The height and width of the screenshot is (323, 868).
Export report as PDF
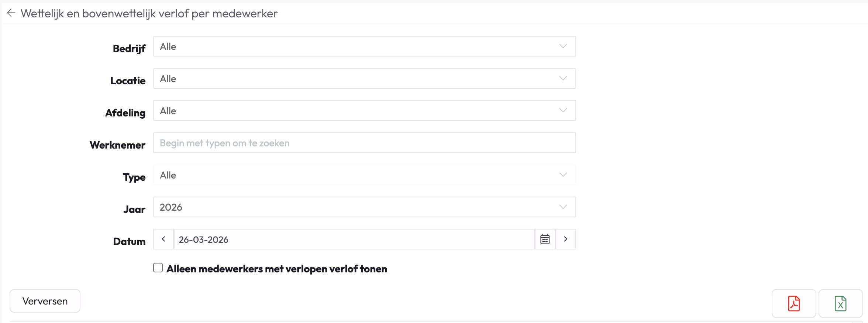tap(793, 303)
